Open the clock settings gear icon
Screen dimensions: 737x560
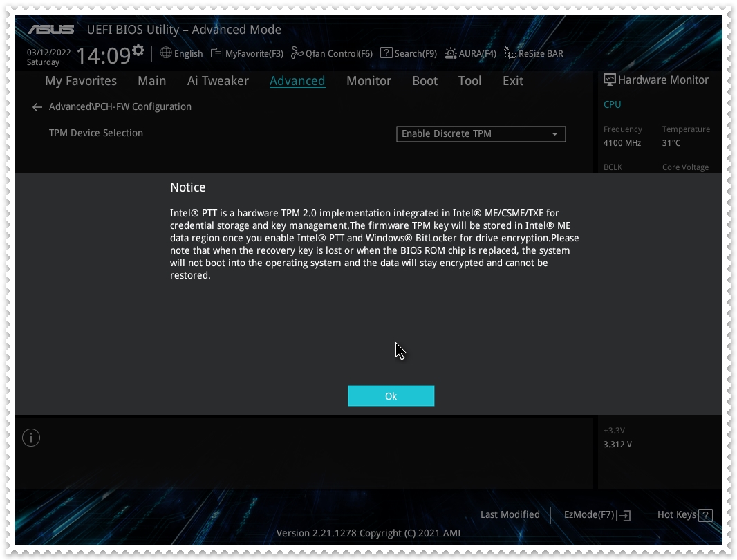(138, 50)
